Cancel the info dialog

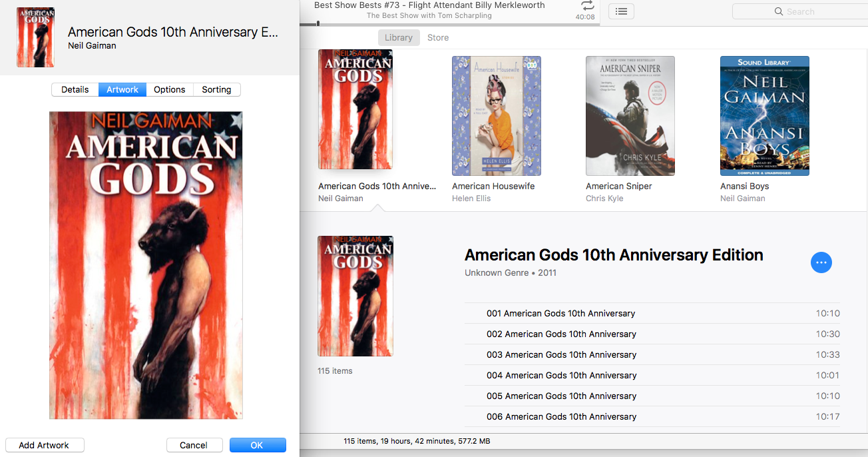pyautogui.click(x=194, y=445)
